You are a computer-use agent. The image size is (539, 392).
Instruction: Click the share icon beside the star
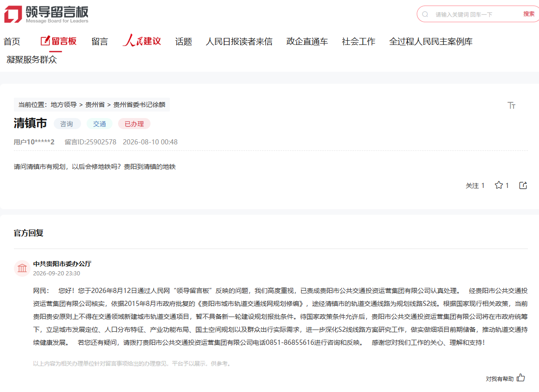(x=523, y=186)
